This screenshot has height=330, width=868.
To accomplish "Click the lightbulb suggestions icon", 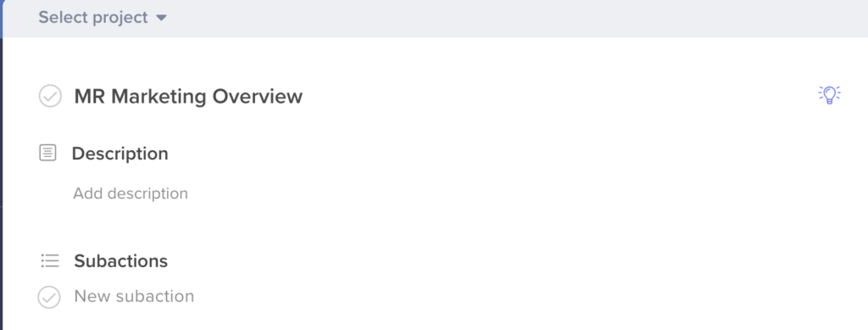I will 829,95.
